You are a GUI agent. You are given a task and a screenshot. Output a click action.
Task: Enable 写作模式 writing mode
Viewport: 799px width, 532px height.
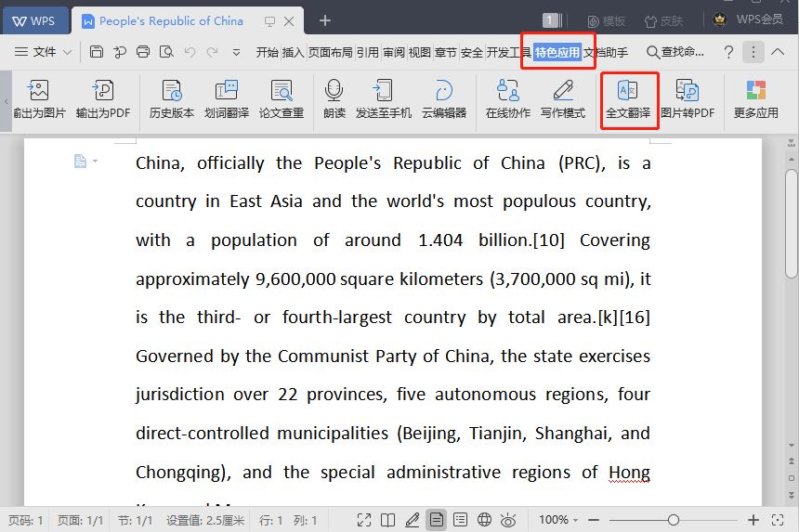563,99
